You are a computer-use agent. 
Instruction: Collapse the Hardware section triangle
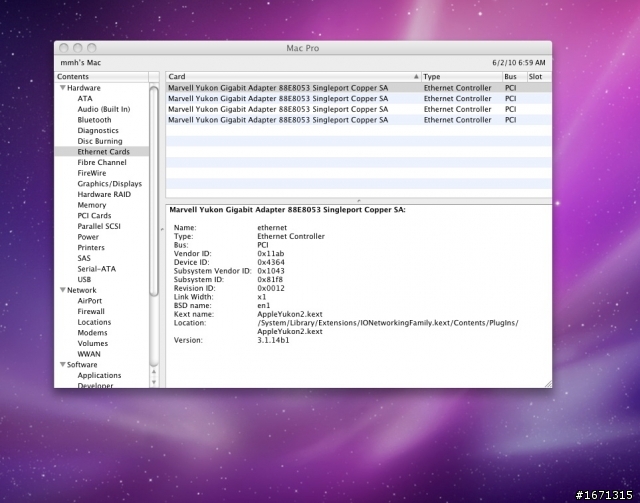[63, 88]
